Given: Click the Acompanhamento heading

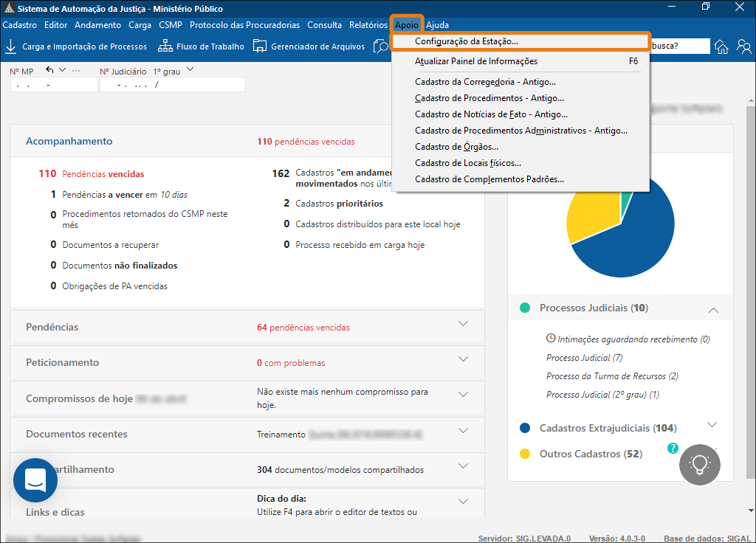Looking at the screenshot, I should click(69, 141).
